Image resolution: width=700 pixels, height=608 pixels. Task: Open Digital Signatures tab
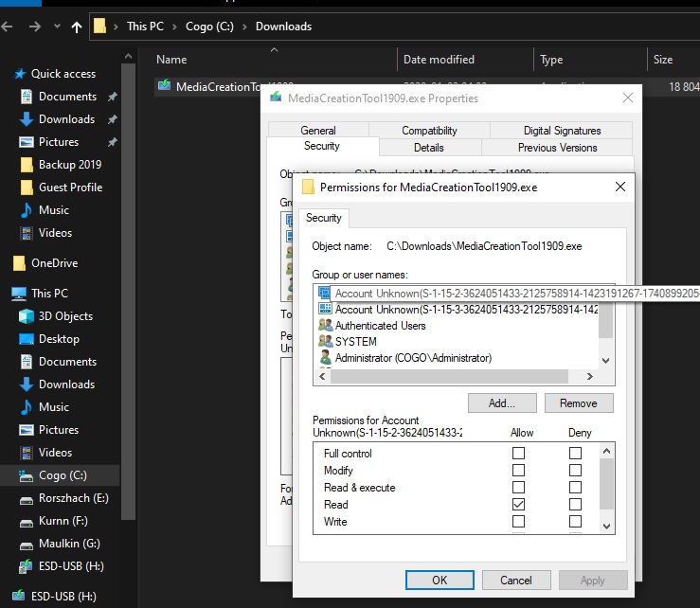[x=562, y=130]
